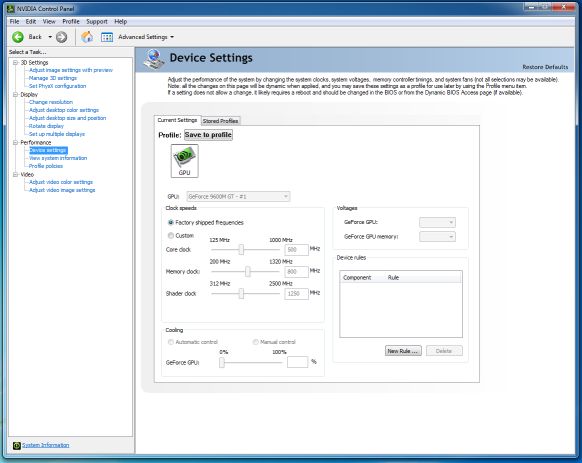Open the Advanced Settings dropdown

click(x=146, y=37)
